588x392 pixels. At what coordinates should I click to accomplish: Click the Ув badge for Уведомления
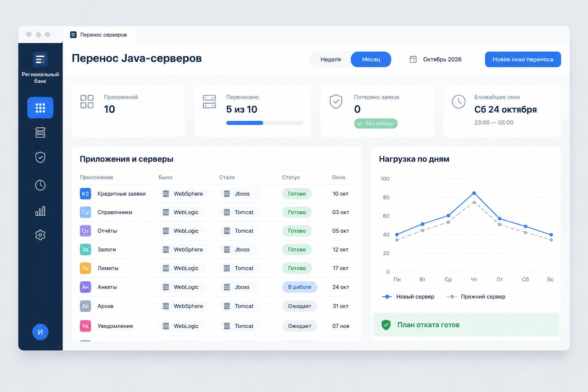pos(85,326)
